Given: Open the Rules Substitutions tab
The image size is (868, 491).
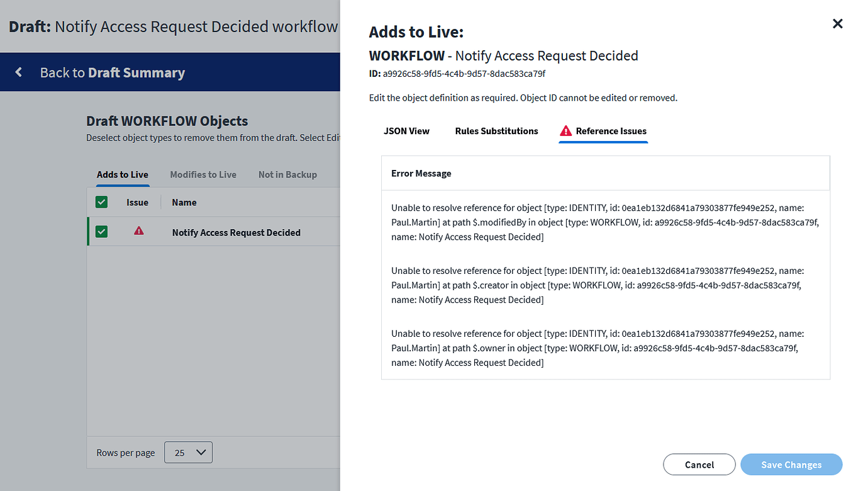Looking at the screenshot, I should click(x=496, y=131).
